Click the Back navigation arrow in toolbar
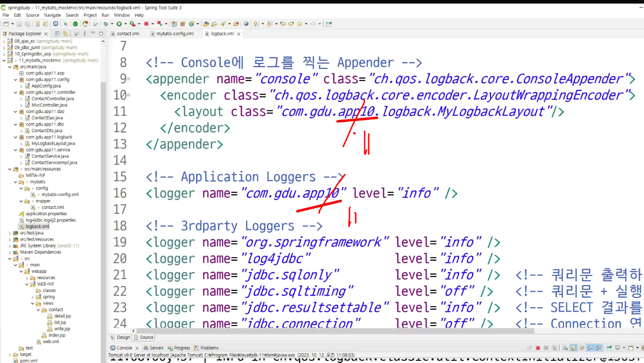Viewport: 644px width, 363px height. 299,24
